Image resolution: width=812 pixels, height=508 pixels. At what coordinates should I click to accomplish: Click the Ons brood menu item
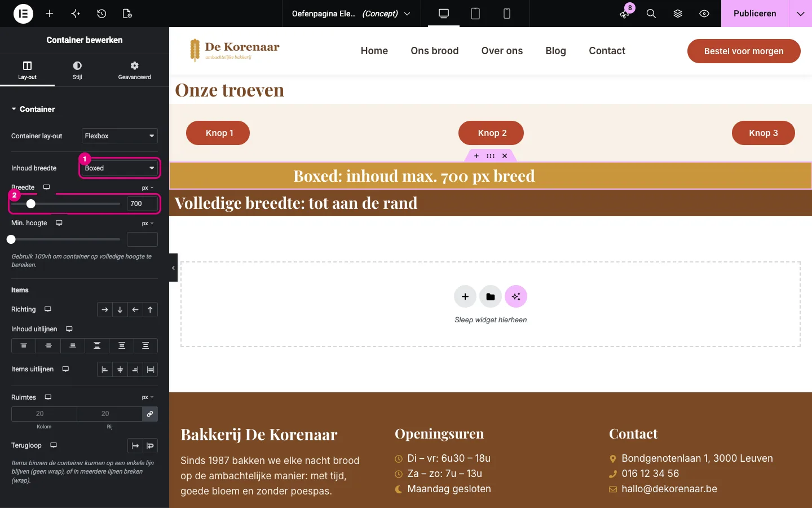tap(435, 51)
